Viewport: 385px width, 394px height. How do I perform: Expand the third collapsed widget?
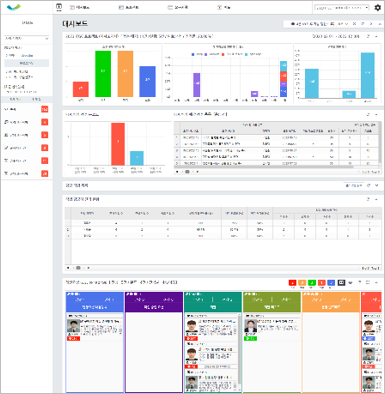click(377, 185)
